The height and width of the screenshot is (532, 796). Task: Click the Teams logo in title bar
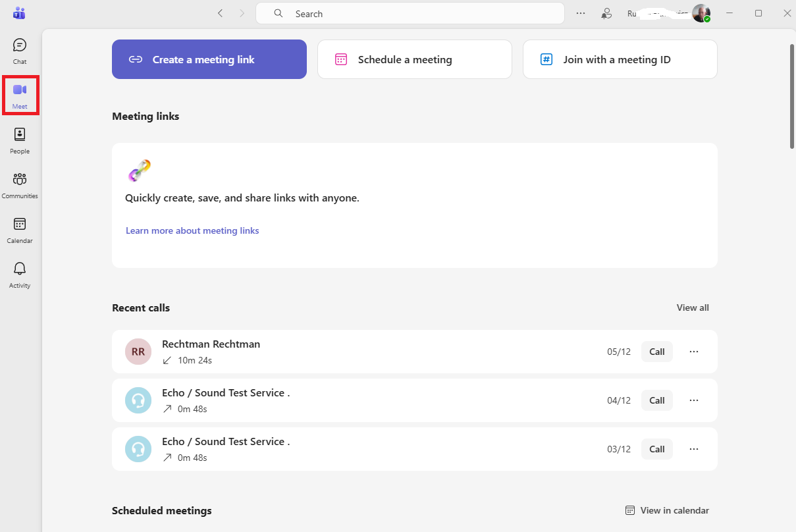coord(19,13)
